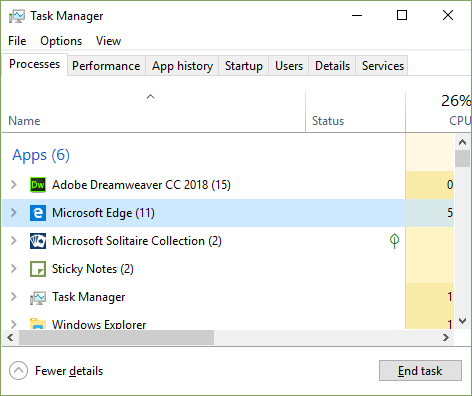The height and width of the screenshot is (396, 472).
Task: Expand the Windows Explorer process row
Action: [x=14, y=324]
